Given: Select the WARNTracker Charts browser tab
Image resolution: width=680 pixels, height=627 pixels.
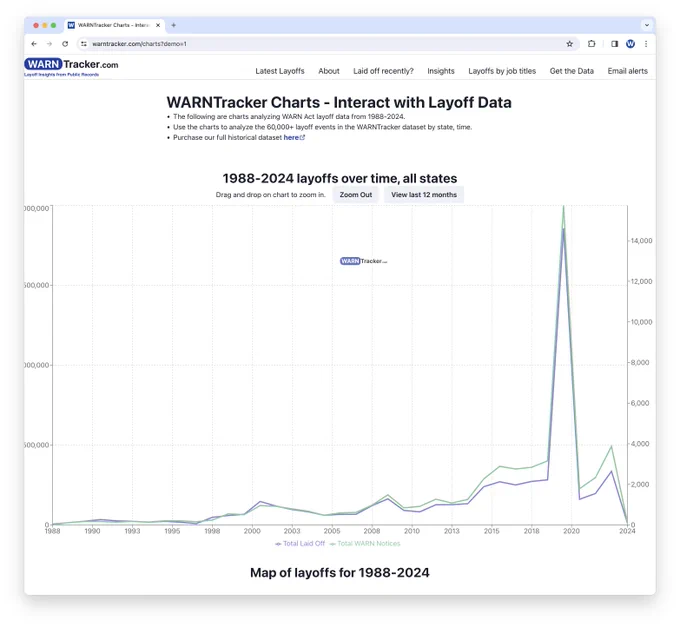Looking at the screenshot, I should click(x=114, y=25).
